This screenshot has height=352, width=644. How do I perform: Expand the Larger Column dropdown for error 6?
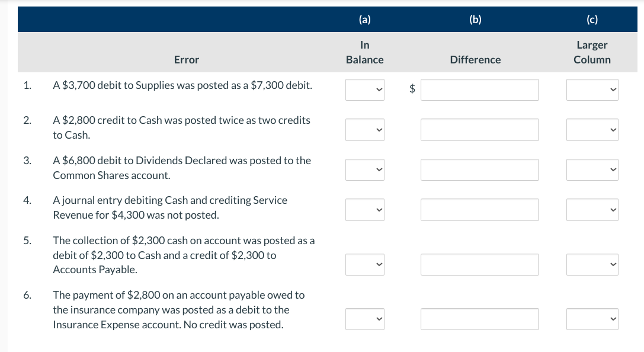point(592,319)
